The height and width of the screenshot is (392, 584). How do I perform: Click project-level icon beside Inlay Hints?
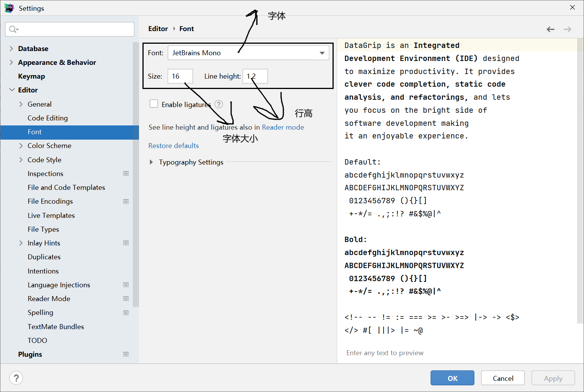[x=126, y=243]
